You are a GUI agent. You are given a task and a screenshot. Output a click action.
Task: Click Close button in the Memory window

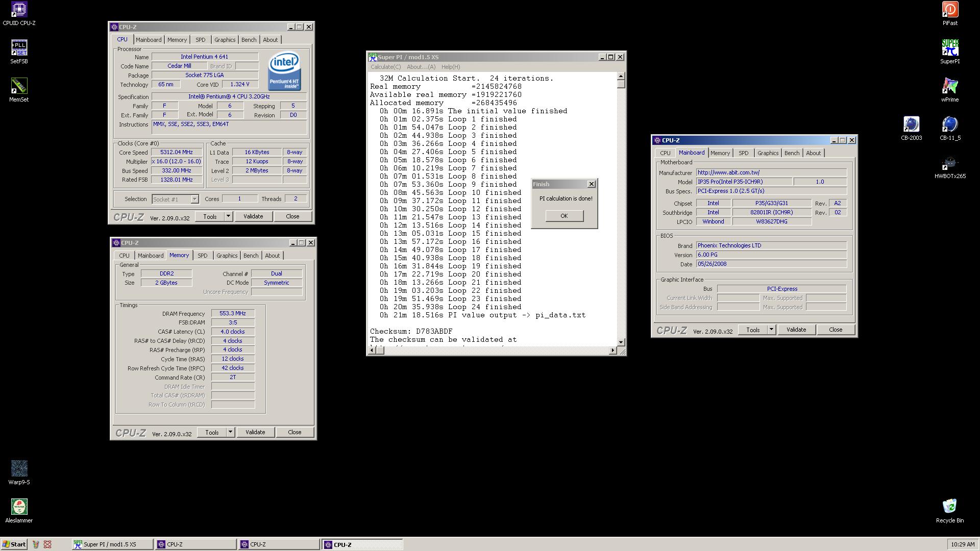[x=295, y=432]
